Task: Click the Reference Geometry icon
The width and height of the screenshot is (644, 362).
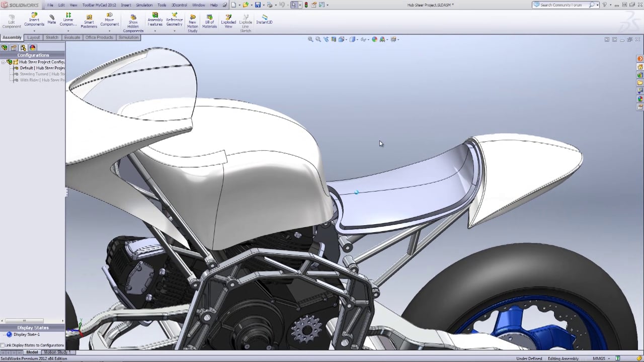Action: pos(175,15)
